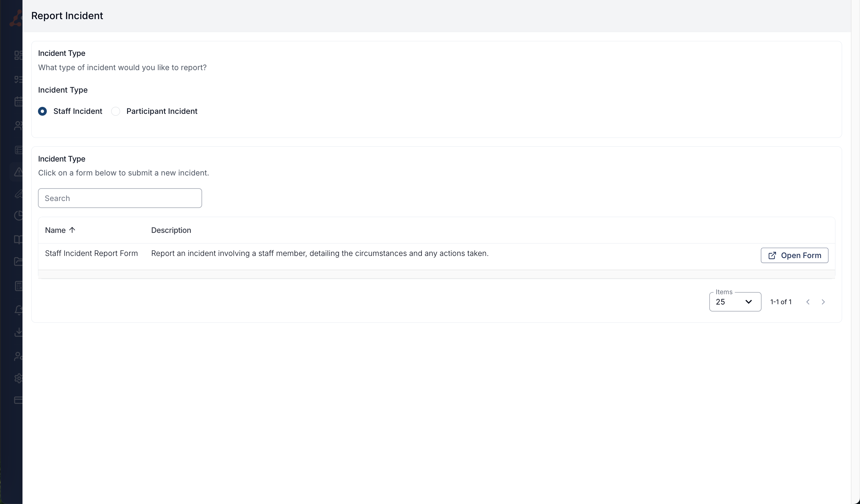Open the bell notifications icon in sidebar
The height and width of the screenshot is (504, 860).
click(19, 310)
